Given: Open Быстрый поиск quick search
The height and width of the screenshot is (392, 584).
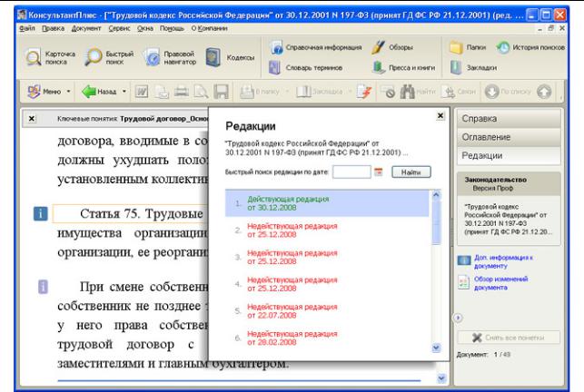Looking at the screenshot, I should 109,58.
